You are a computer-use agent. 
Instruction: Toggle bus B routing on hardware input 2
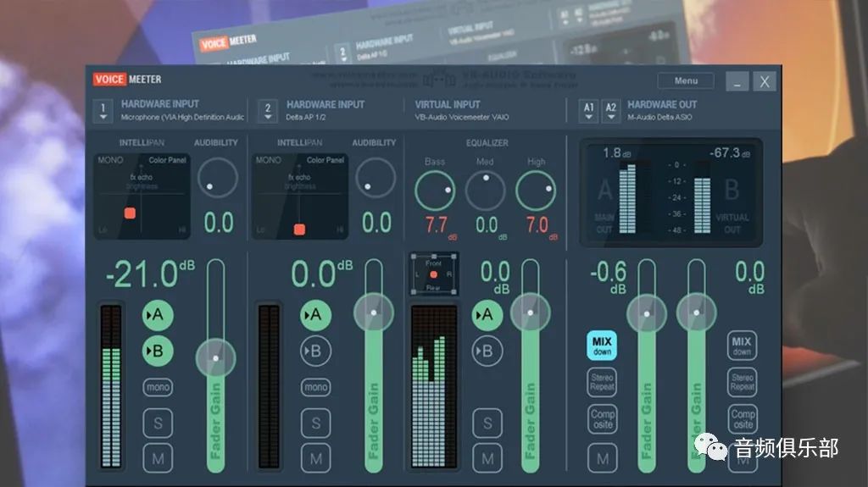pos(315,351)
